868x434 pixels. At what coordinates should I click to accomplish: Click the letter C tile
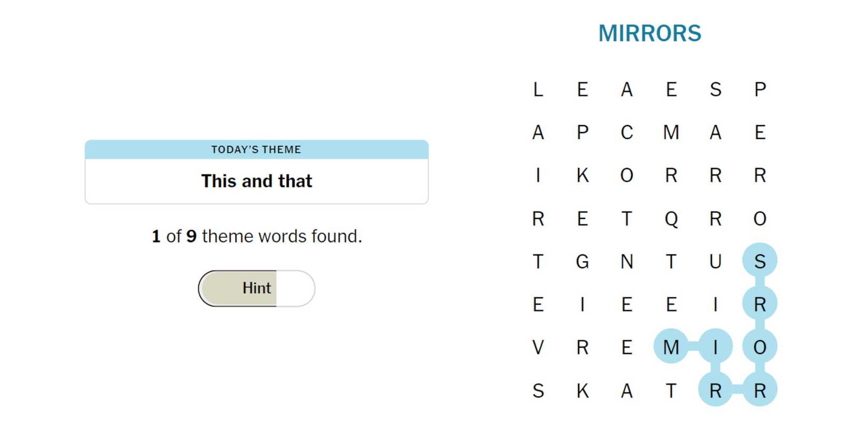pyautogui.click(x=627, y=133)
